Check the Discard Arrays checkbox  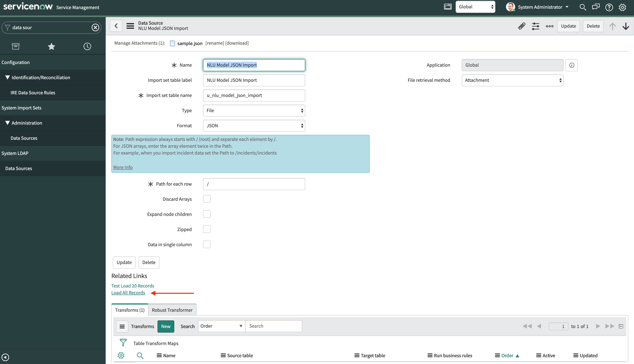click(x=207, y=199)
